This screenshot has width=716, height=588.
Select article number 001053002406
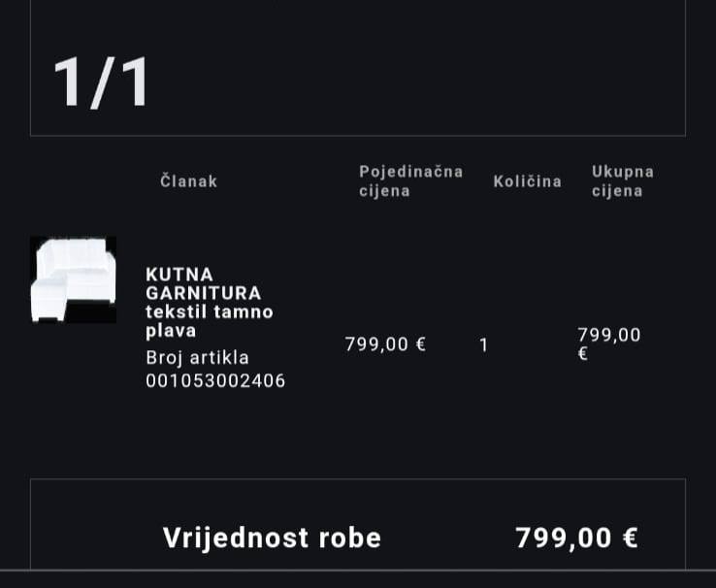pyautogui.click(x=215, y=380)
